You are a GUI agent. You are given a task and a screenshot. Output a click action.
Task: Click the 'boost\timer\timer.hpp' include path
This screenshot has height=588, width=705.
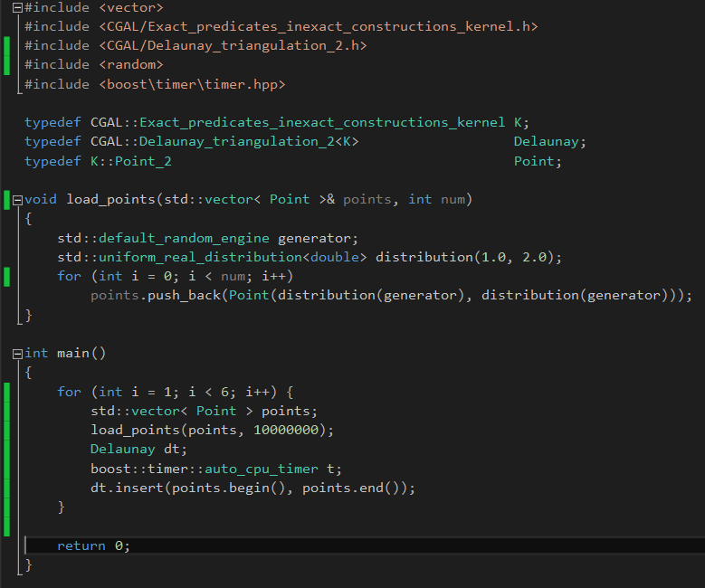tap(192, 84)
